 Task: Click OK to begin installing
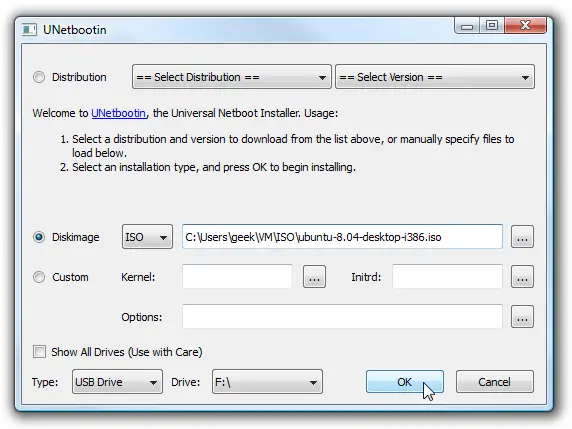pyautogui.click(x=405, y=382)
